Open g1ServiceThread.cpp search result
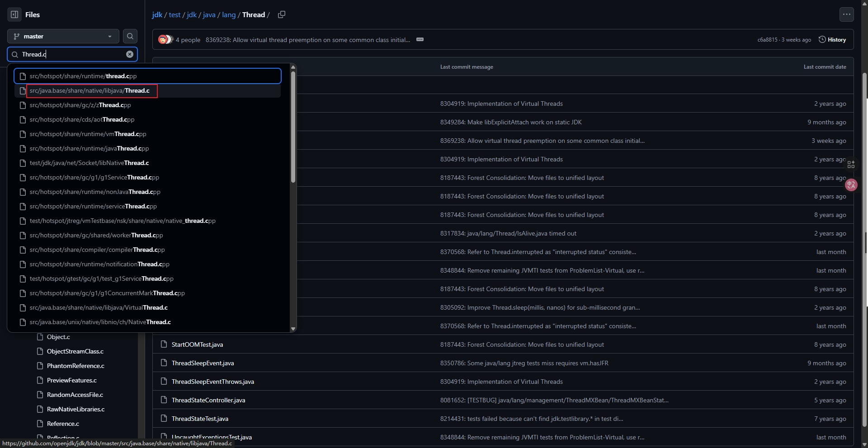 (x=147, y=177)
